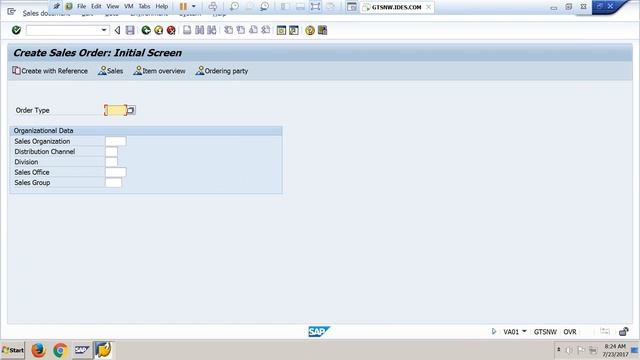Click the Windows Start button
This screenshot has height=360, width=640.
pyautogui.click(x=13, y=350)
